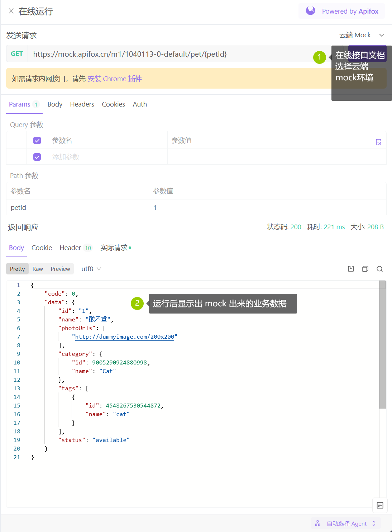Toggle the Query header row checkbox
The image size is (392, 532).
tap(37, 140)
